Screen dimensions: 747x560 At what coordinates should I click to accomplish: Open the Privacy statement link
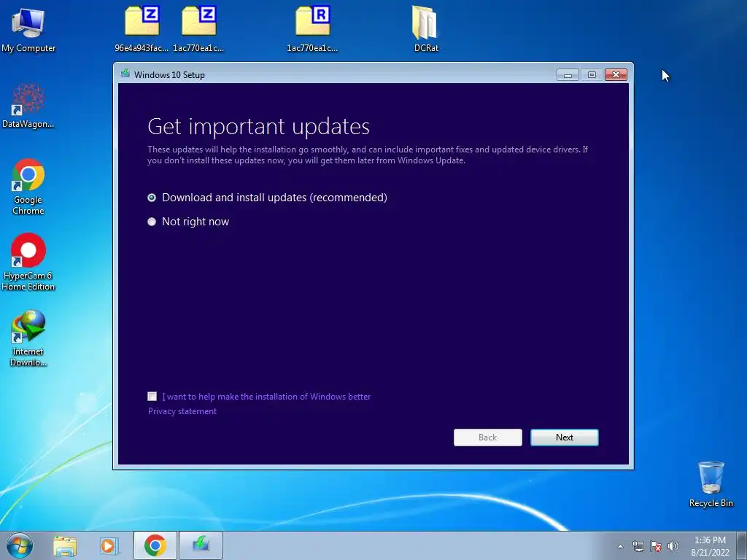(x=182, y=411)
